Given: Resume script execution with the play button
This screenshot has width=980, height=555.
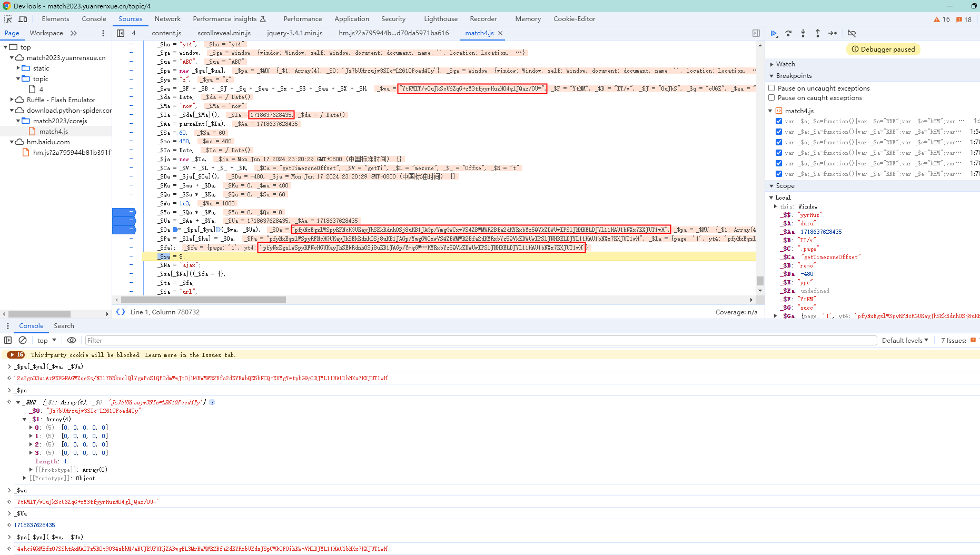Looking at the screenshot, I should pyautogui.click(x=774, y=33).
